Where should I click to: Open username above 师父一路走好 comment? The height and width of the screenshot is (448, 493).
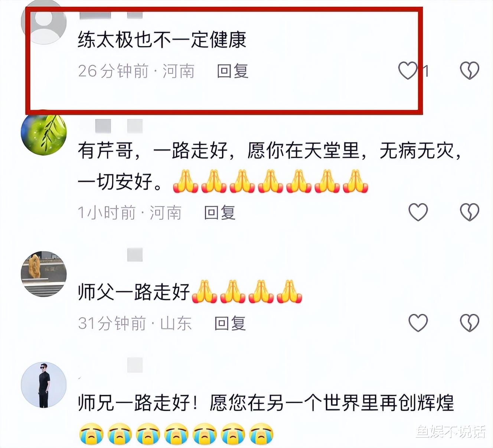click(135, 255)
